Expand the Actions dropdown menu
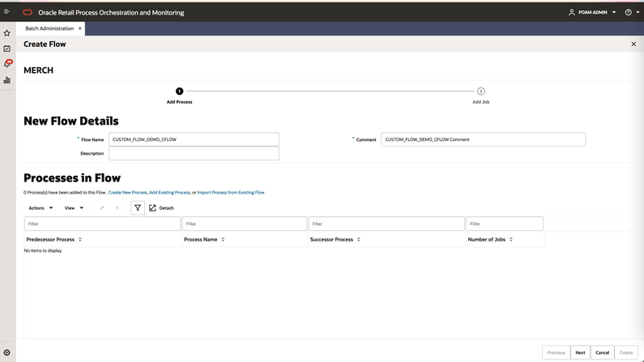The height and width of the screenshot is (362, 644). click(x=41, y=207)
